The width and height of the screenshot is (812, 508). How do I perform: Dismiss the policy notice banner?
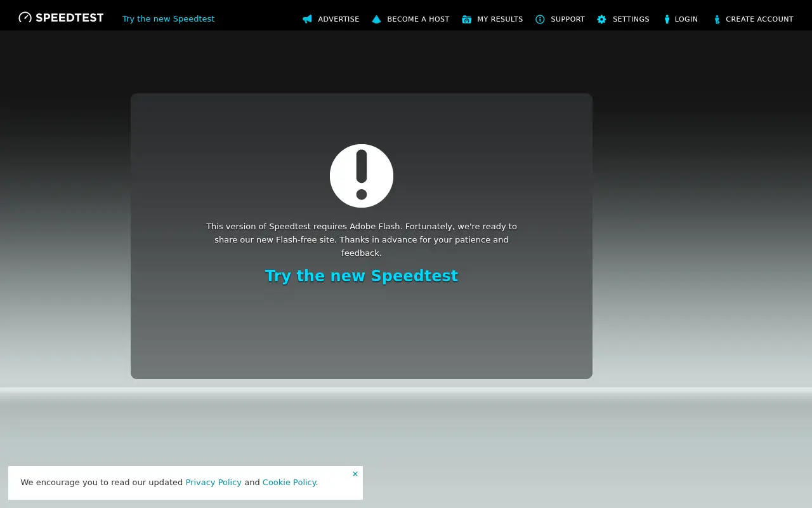[355, 474]
